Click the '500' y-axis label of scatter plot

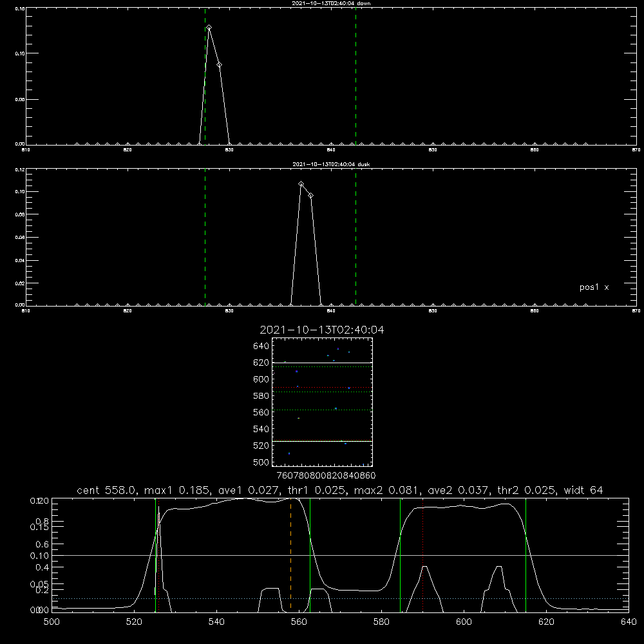point(261,462)
